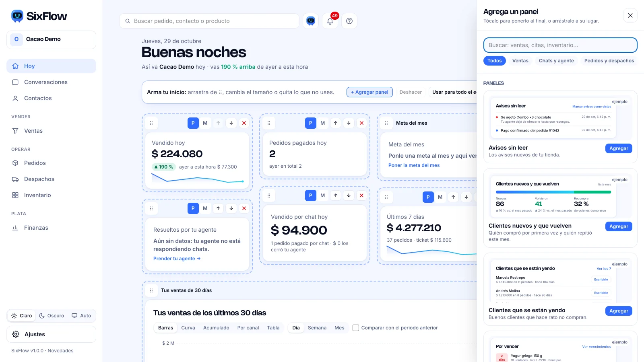Add Clientes que se están yendo panel
The image size is (644, 362).
coord(619,311)
